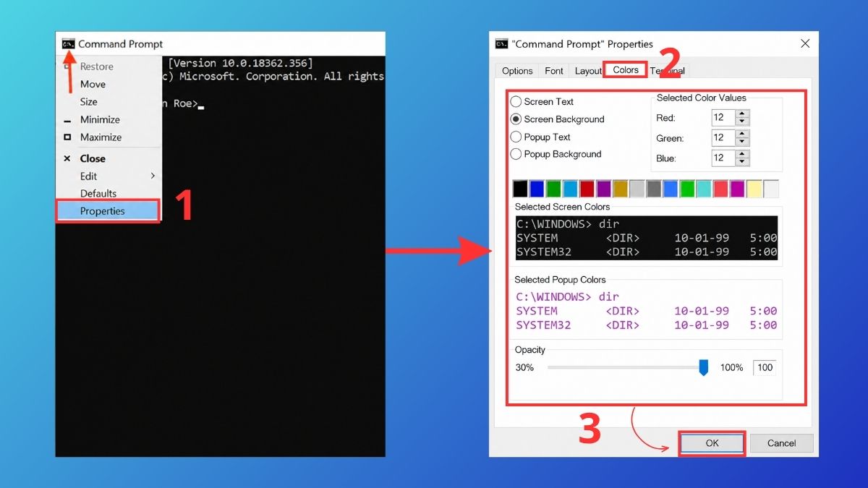Image resolution: width=868 pixels, height=488 pixels.
Task: Click the Opacity slider handle
Action: click(x=703, y=368)
